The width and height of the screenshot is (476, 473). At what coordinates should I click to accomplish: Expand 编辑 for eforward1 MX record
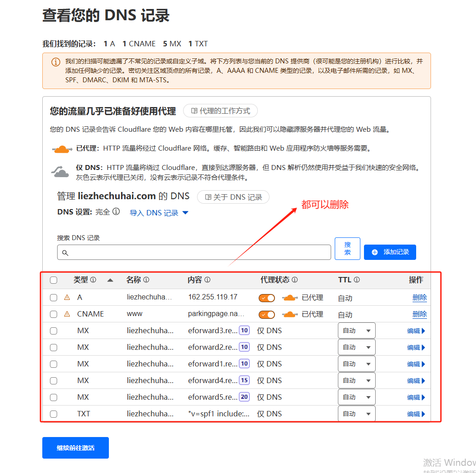point(416,364)
